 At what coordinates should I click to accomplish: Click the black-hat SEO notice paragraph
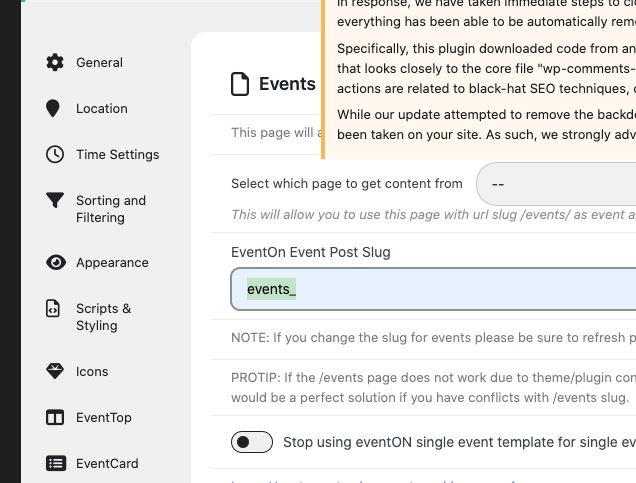(486, 69)
